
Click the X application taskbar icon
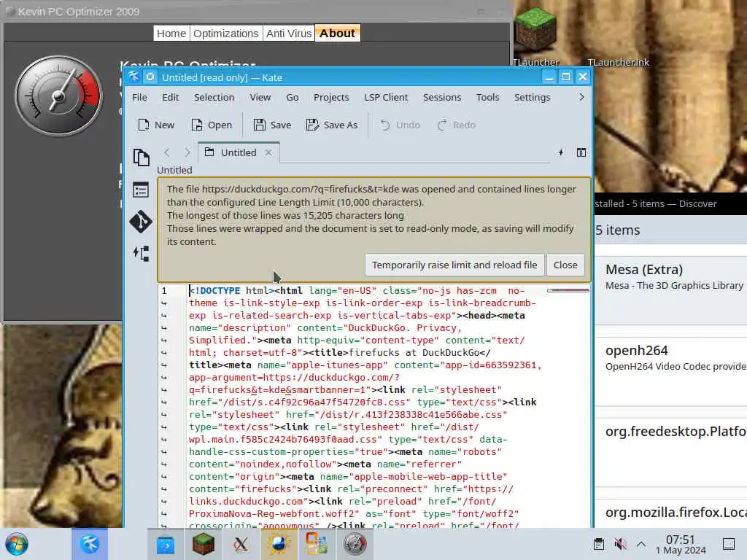tap(241, 544)
